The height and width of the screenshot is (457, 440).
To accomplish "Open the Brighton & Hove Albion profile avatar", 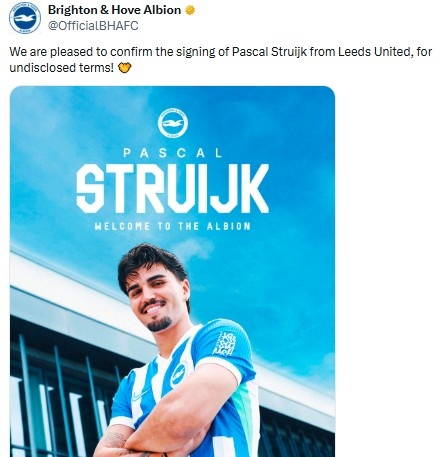I will click(x=25, y=18).
